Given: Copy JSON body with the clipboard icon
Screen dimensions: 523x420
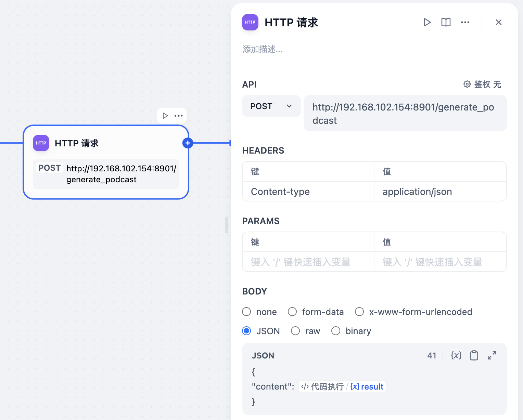Looking at the screenshot, I should click(474, 355).
